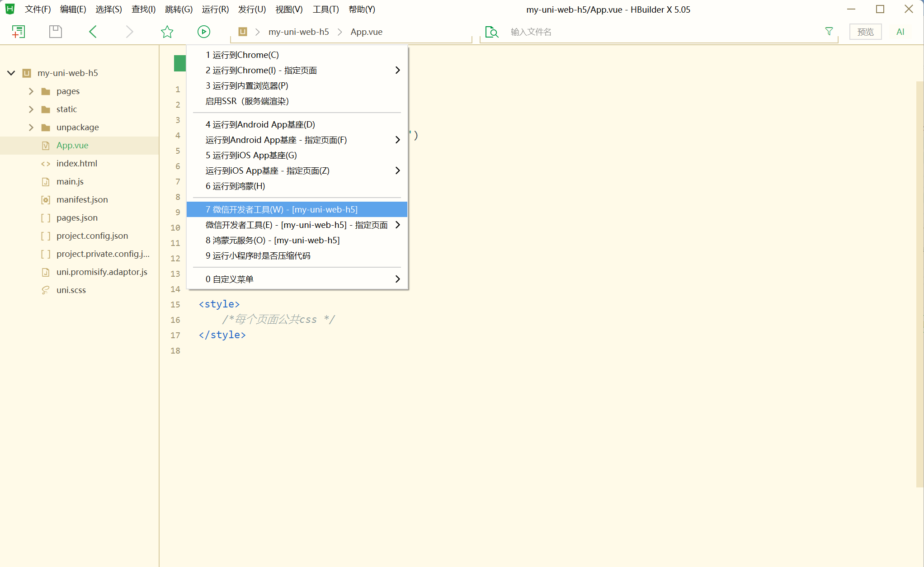
Task: Click the run play button icon
Action: tap(203, 32)
